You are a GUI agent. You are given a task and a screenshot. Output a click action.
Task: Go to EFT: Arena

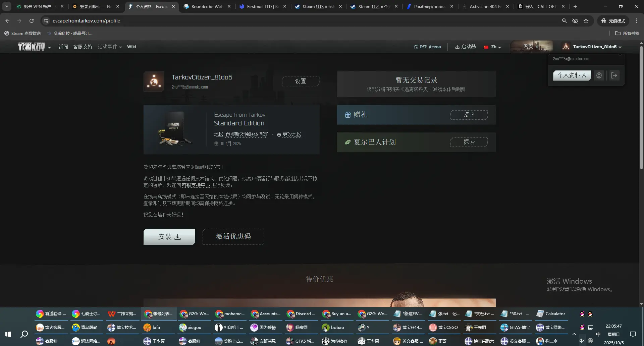point(427,47)
